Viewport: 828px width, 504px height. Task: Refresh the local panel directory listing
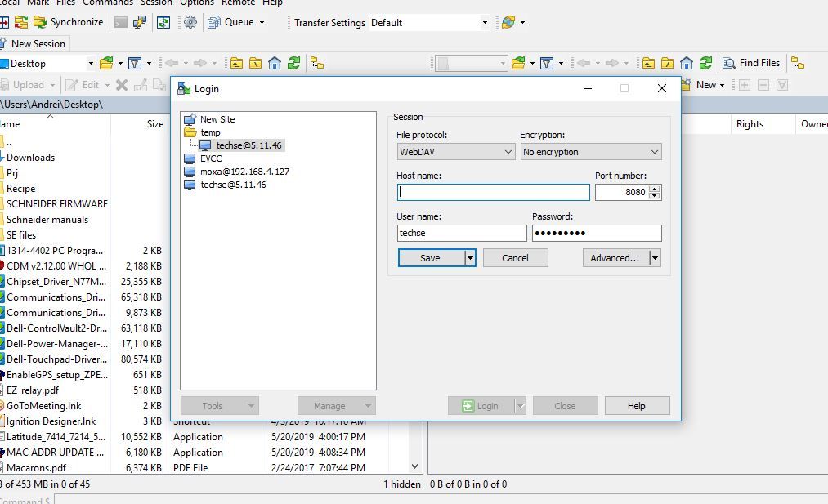[293, 63]
